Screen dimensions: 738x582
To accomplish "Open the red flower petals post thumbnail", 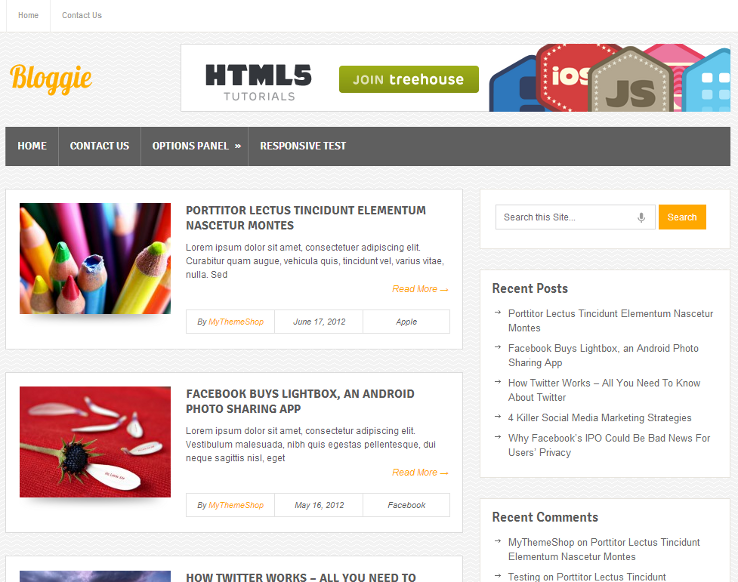I will click(95, 442).
